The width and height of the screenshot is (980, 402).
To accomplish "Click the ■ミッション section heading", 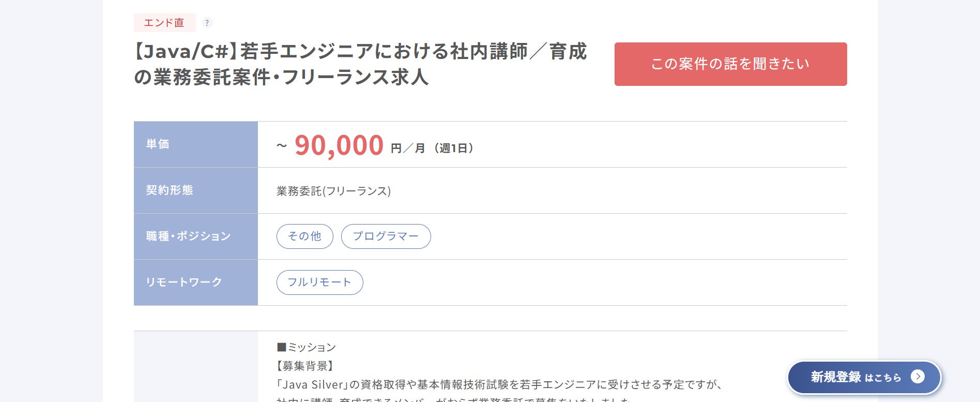I will tap(307, 348).
